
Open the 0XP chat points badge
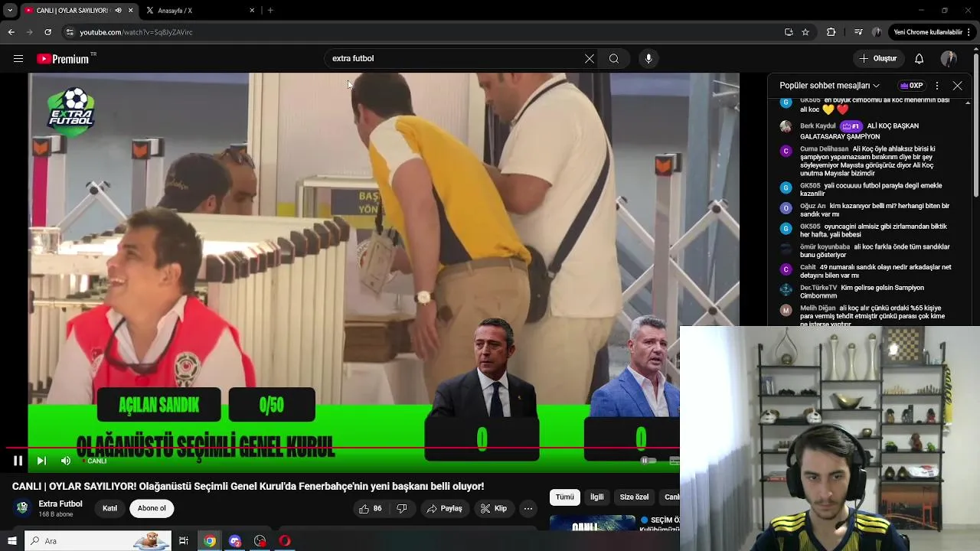click(912, 86)
